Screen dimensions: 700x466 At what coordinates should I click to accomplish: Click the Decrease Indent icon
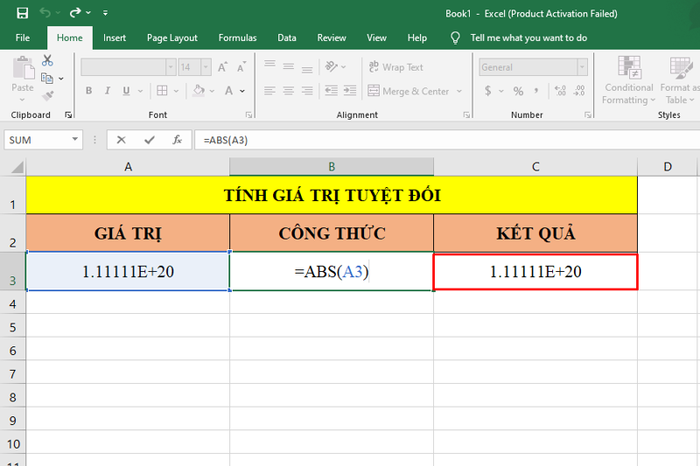(331, 91)
